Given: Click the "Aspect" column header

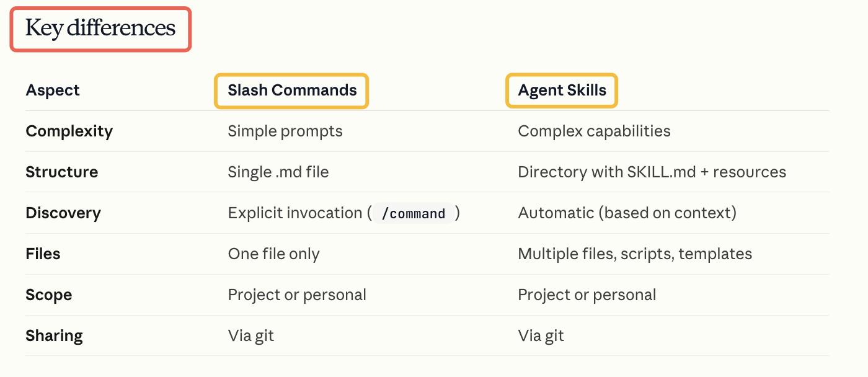Looking at the screenshot, I should pos(53,91).
